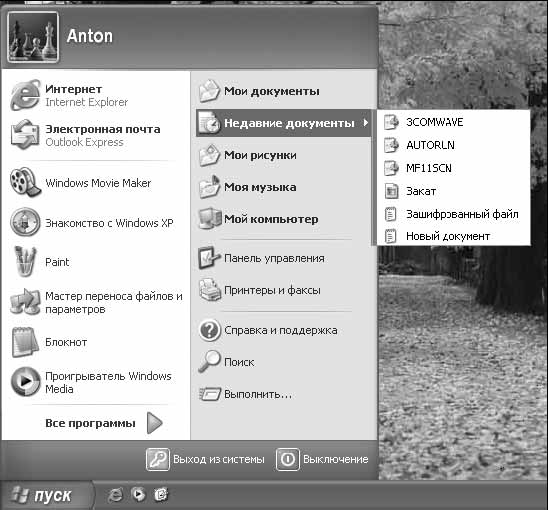
Task: Open the AUTORLN recent document
Action: (x=454, y=145)
